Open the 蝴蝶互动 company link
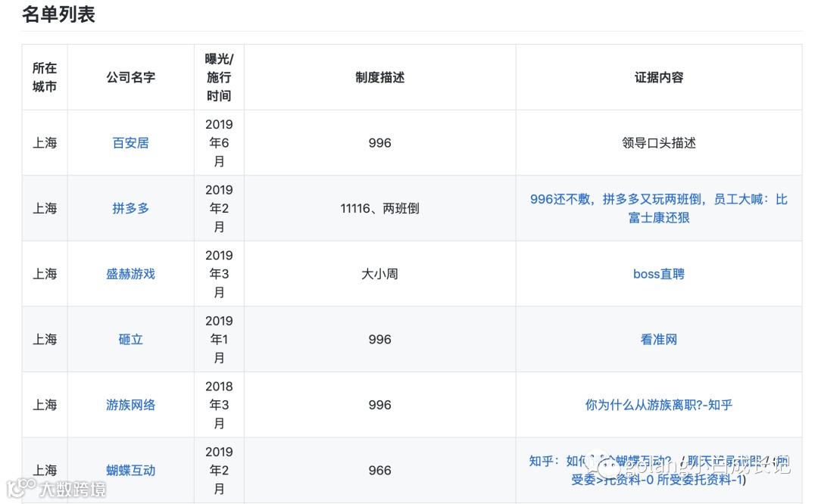Viewport: 818px width, 504px height. [x=130, y=471]
